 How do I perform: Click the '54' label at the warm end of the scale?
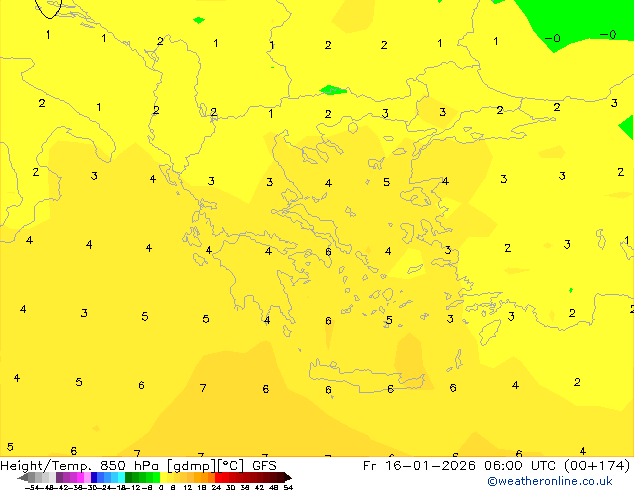click(x=288, y=487)
